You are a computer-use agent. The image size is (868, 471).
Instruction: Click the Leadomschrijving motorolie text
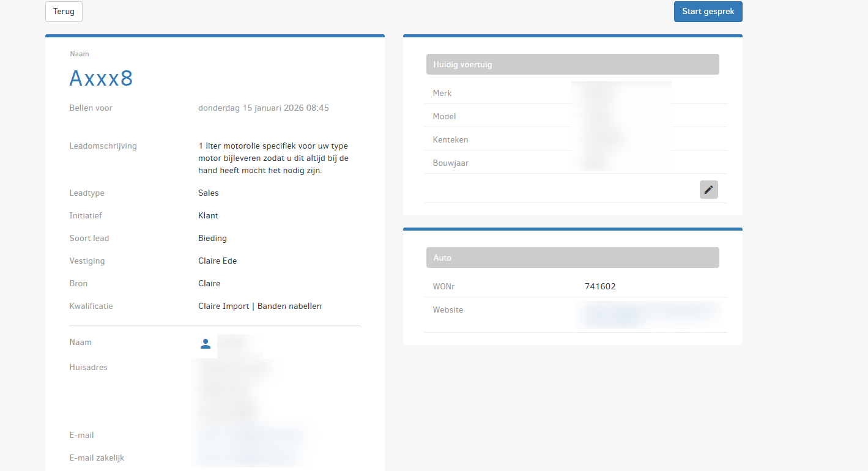(x=273, y=158)
